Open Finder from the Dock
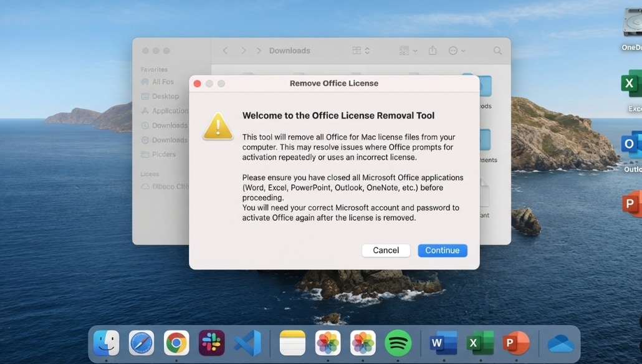The image size is (642, 364). 106,343
